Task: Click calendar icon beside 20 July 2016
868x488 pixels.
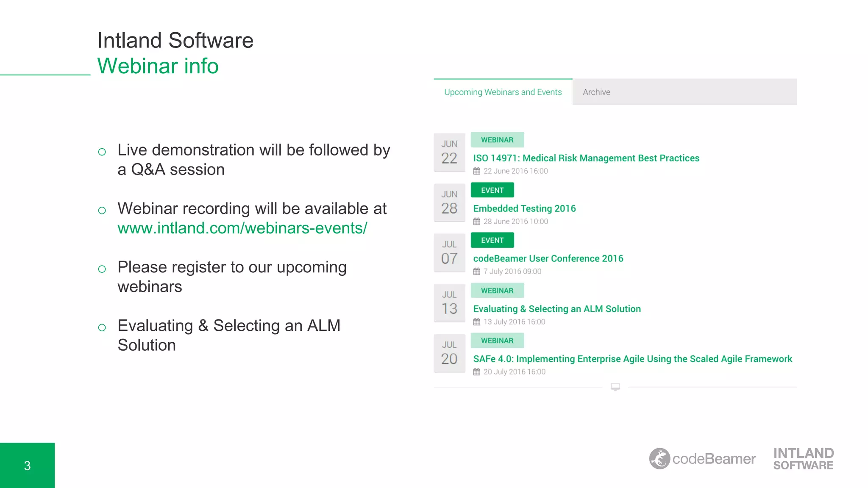Action: [x=477, y=372]
